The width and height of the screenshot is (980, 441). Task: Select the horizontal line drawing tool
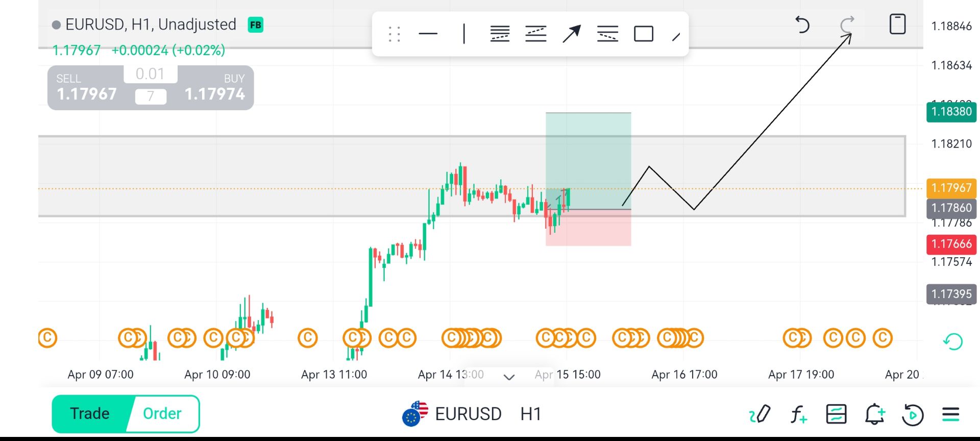point(428,34)
